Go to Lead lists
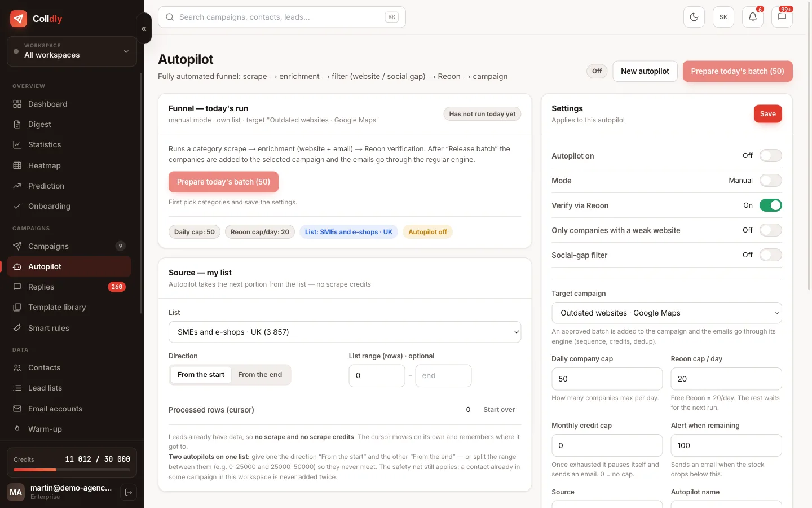The width and height of the screenshot is (812, 508). coord(69,388)
